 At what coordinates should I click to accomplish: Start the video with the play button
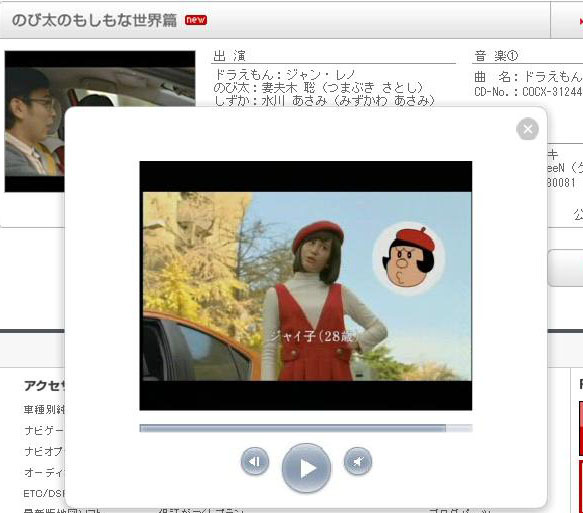click(306, 468)
